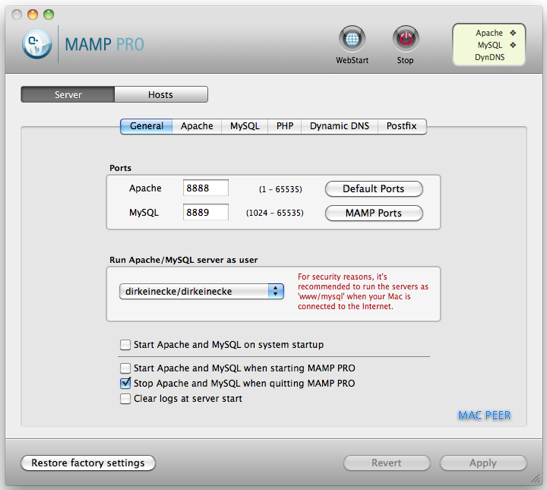Switch to the Dynamic DNS tab
This screenshot has width=547, height=490.
[x=339, y=126]
